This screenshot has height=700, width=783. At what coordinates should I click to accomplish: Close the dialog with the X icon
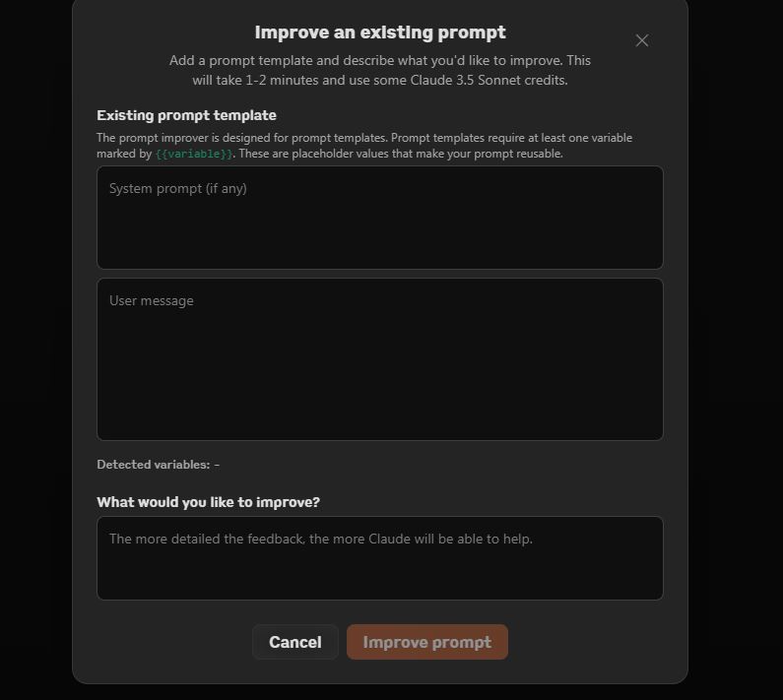(642, 40)
